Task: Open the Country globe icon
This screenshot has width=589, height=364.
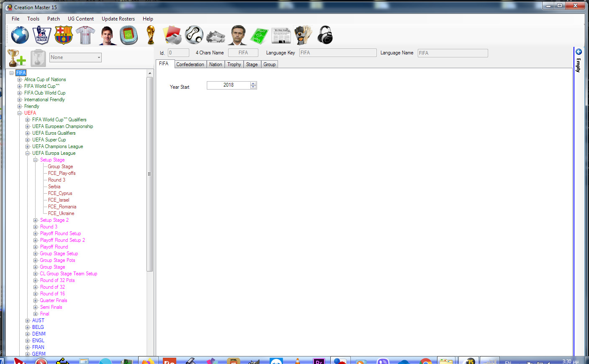Action: (x=20, y=35)
